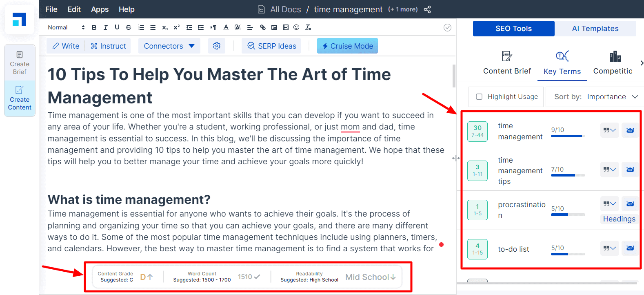Expand quote options for to-do list term
Image resolution: width=644 pixels, height=295 pixels.
[x=610, y=248]
